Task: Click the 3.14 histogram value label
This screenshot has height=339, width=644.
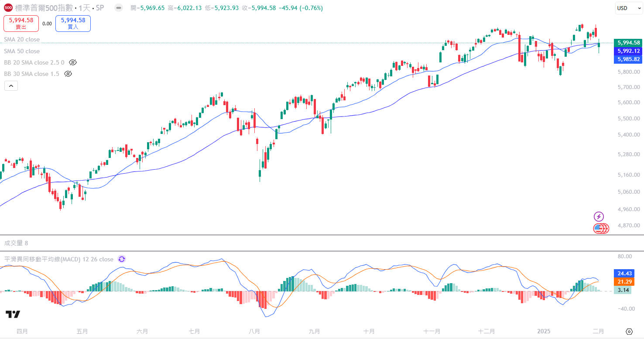Action: [x=623, y=290]
